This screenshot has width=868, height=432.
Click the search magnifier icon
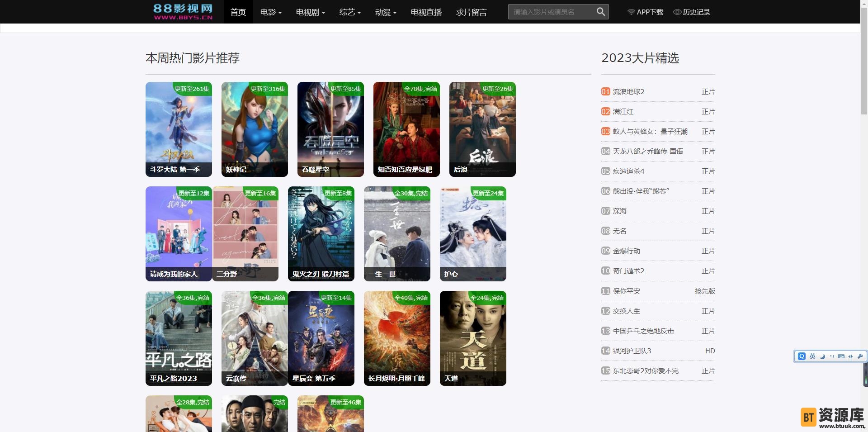coord(600,12)
